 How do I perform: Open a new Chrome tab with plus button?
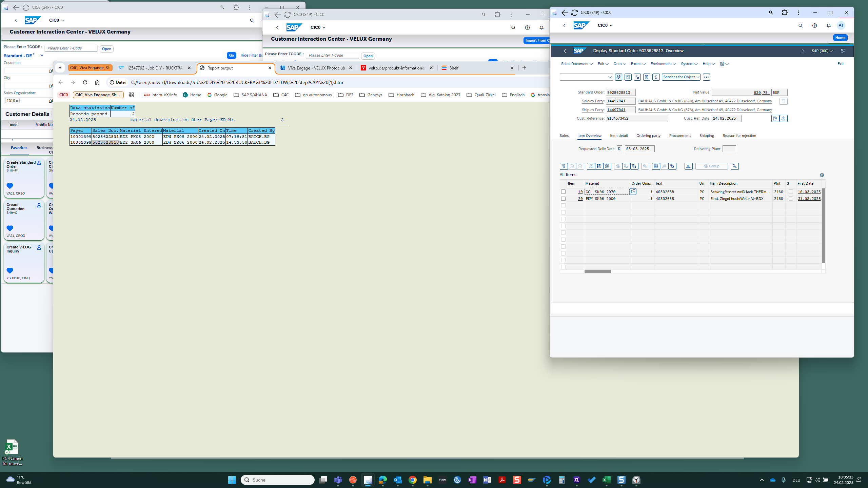pyautogui.click(x=524, y=68)
